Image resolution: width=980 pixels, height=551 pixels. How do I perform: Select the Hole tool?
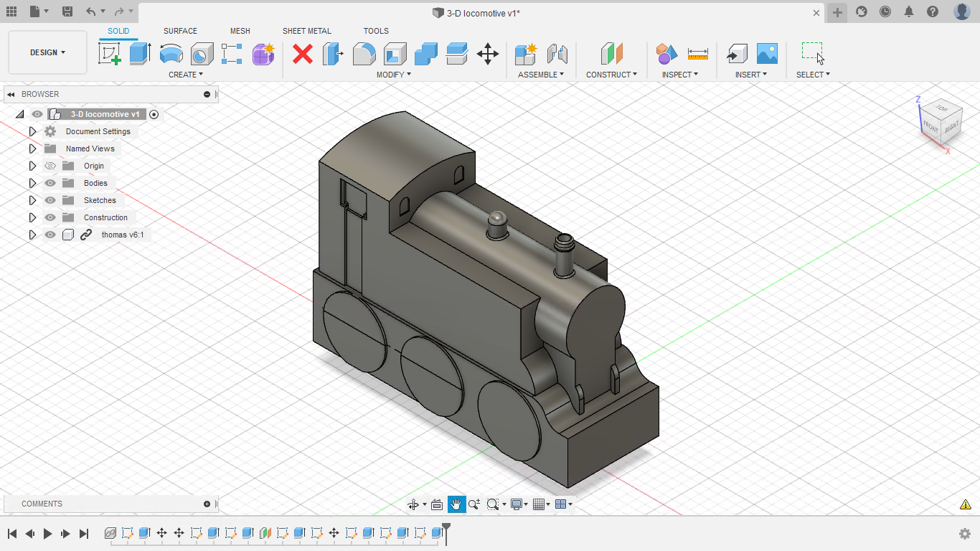[202, 54]
